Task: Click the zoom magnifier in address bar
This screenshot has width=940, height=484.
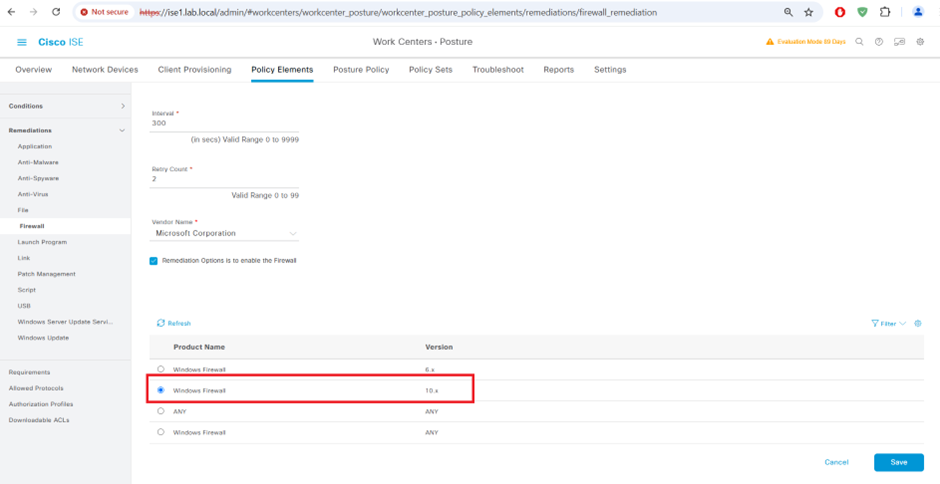Action: (x=788, y=12)
